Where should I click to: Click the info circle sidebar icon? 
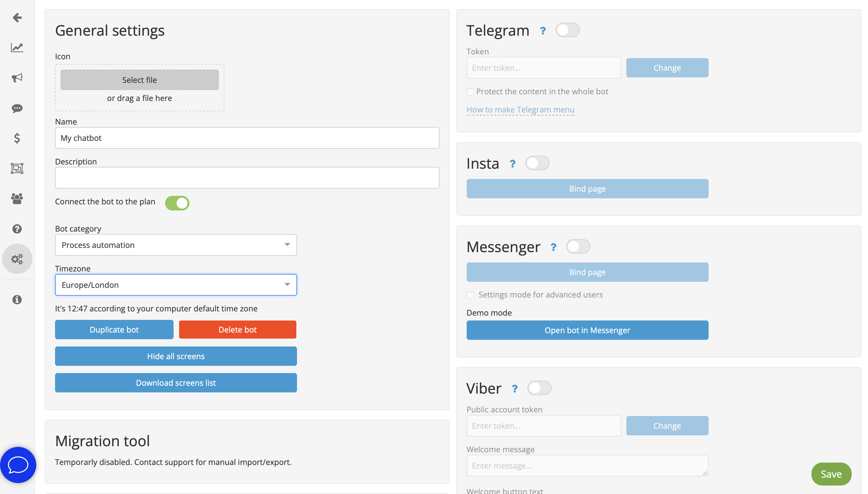17,300
